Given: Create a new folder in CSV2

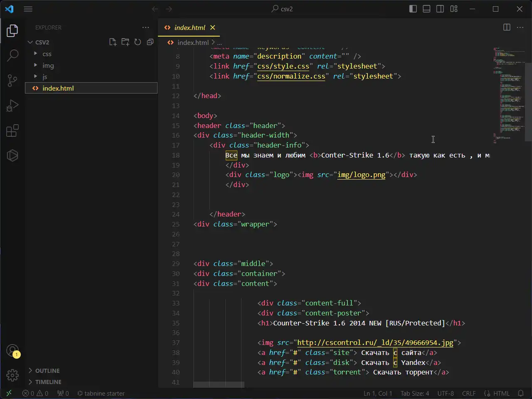Looking at the screenshot, I should [125, 42].
